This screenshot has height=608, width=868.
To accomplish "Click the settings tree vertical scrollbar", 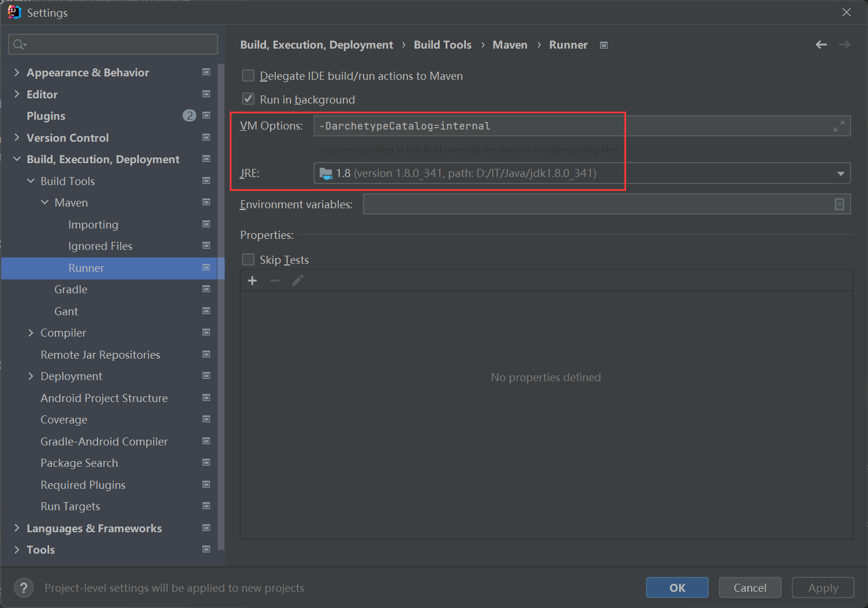I will pos(220,307).
